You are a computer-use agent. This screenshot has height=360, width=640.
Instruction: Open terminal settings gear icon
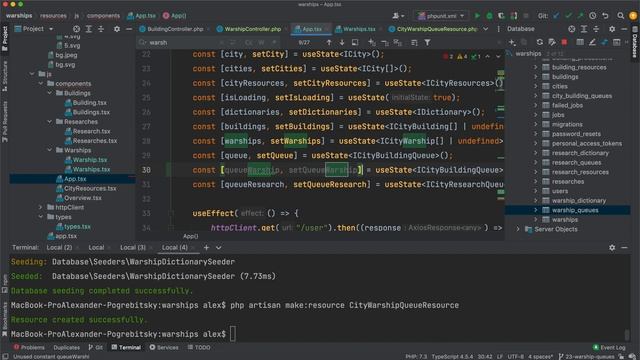612,247
